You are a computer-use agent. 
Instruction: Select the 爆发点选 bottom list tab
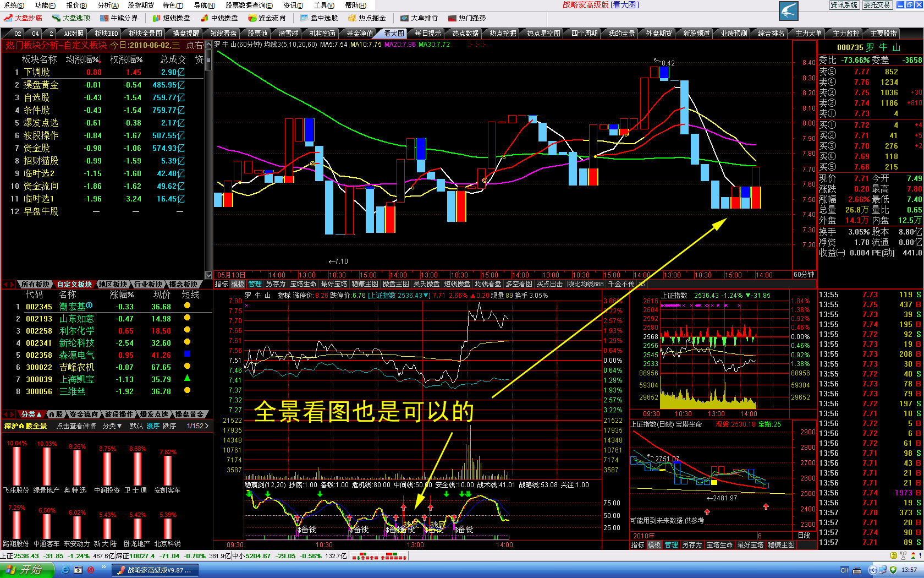(154, 415)
